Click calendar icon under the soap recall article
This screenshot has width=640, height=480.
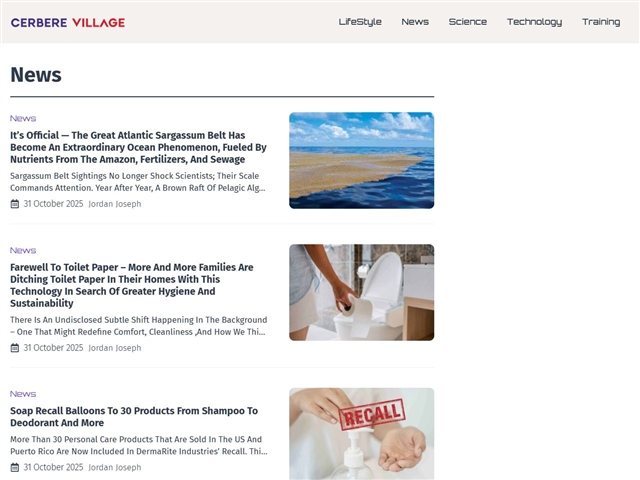[15, 467]
